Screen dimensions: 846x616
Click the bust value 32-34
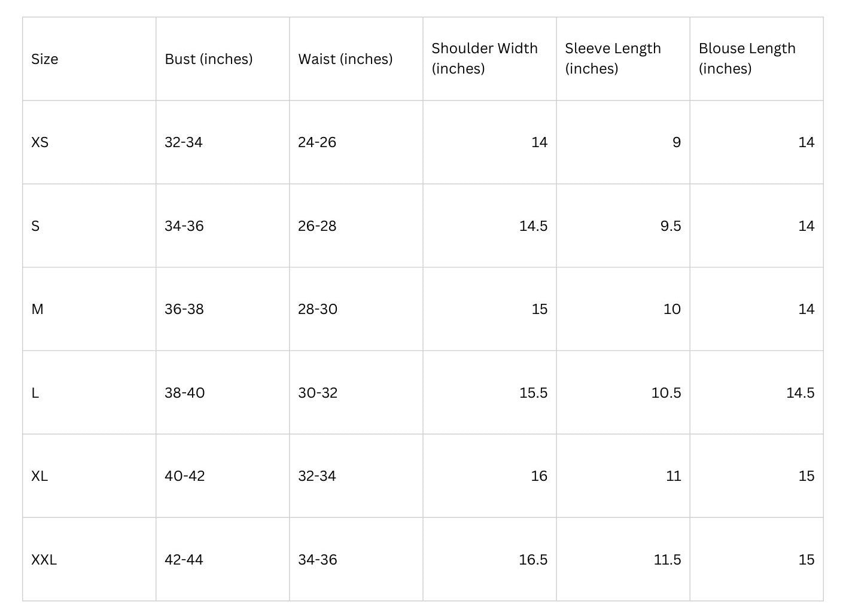coord(184,142)
